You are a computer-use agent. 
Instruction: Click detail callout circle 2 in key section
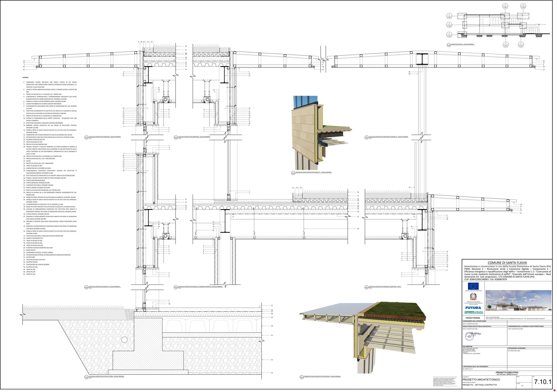point(449,25)
